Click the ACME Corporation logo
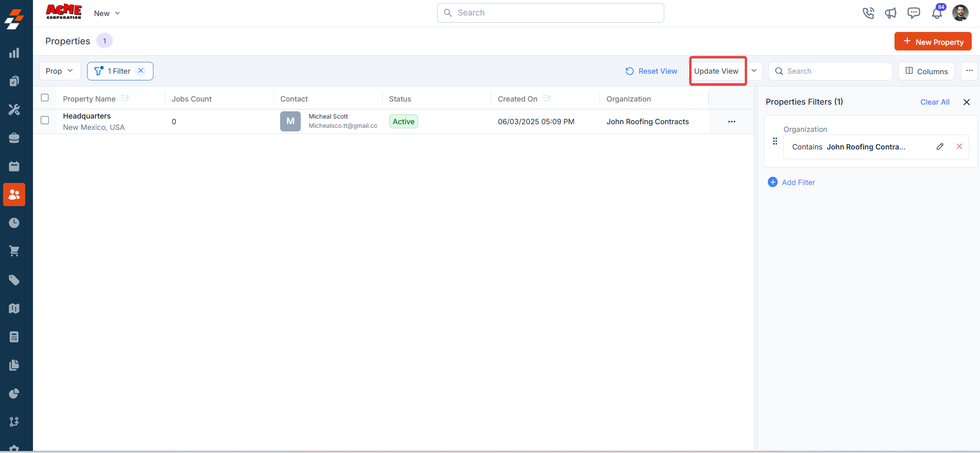This screenshot has width=980, height=453. [64, 12]
